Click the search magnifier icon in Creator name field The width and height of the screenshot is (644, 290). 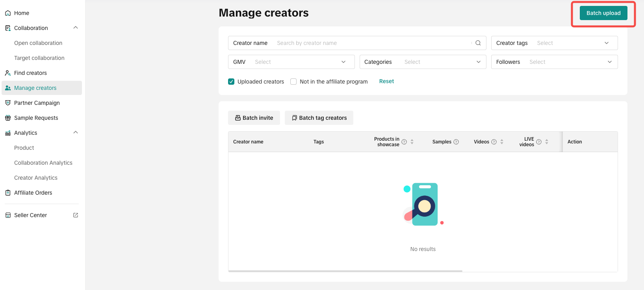478,43
